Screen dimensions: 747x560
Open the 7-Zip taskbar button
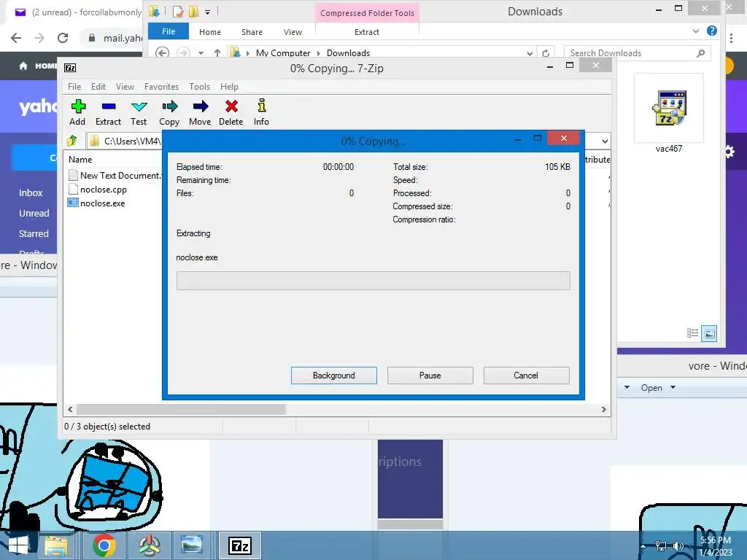[x=239, y=545]
